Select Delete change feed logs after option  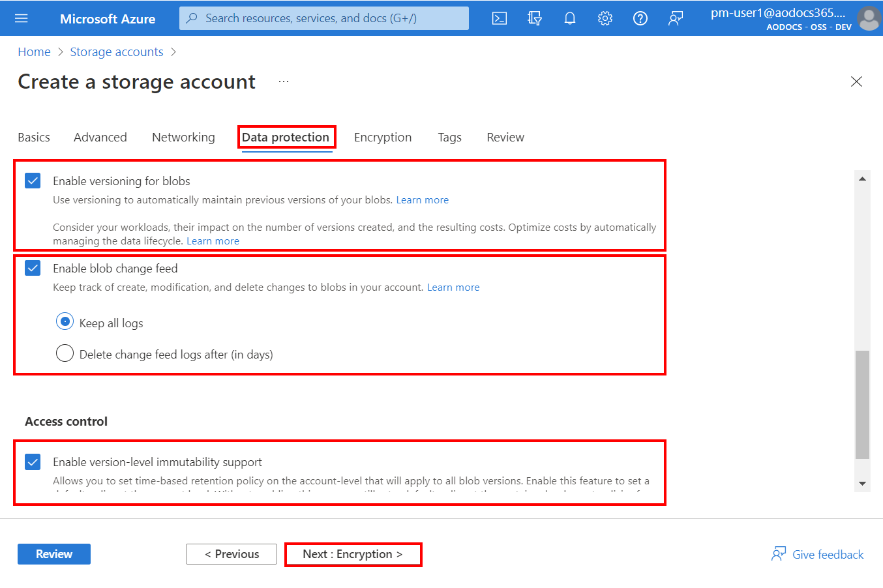pos(65,353)
